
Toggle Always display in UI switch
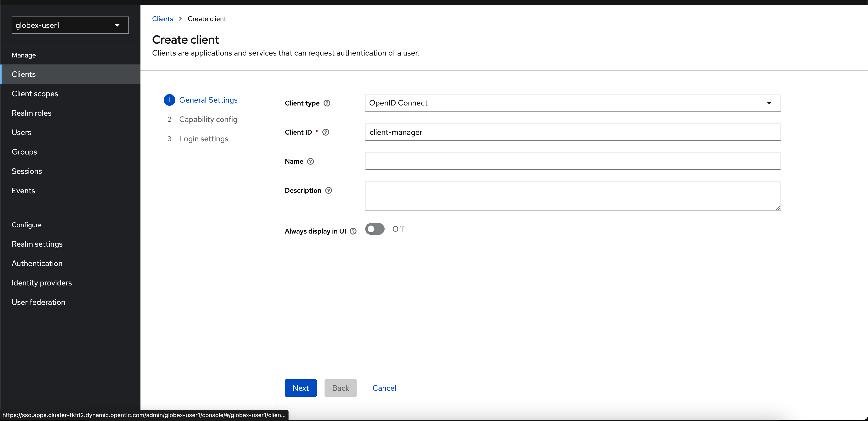(x=374, y=229)
